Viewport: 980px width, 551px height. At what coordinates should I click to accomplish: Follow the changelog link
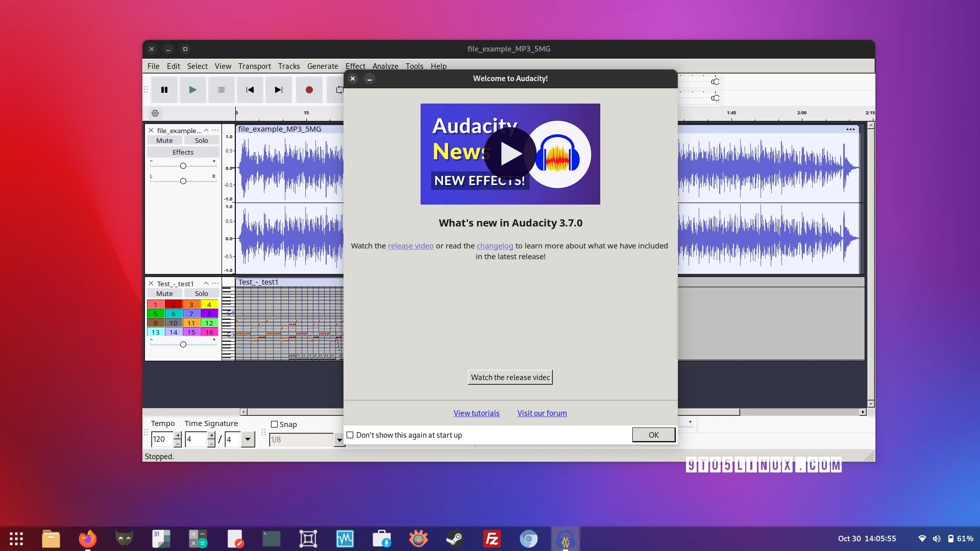click(x=495, y=246)
